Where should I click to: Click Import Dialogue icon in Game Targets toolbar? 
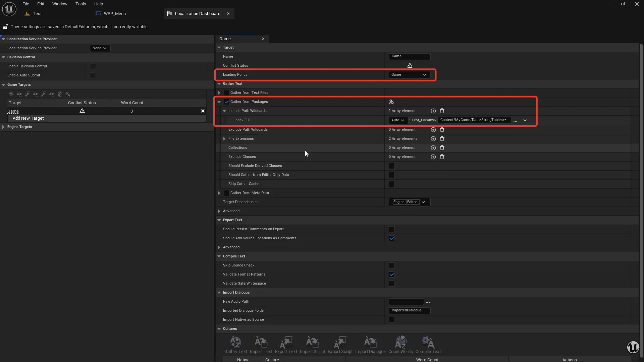click(x=52, y=94)
